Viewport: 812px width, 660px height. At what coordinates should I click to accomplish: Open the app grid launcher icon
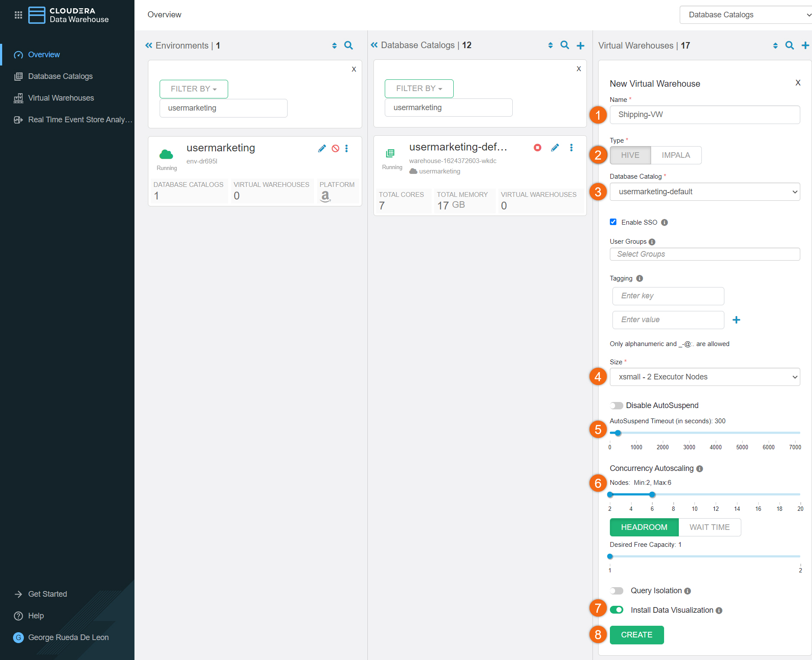(18, 15)
